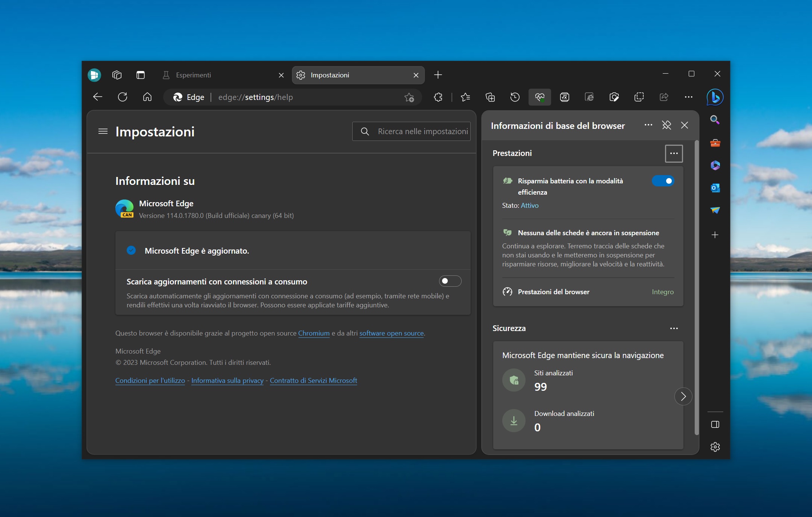The width and height of the screenshot is (812, 517).
Task: Minimize the Edge window
Action: (665, 74)
